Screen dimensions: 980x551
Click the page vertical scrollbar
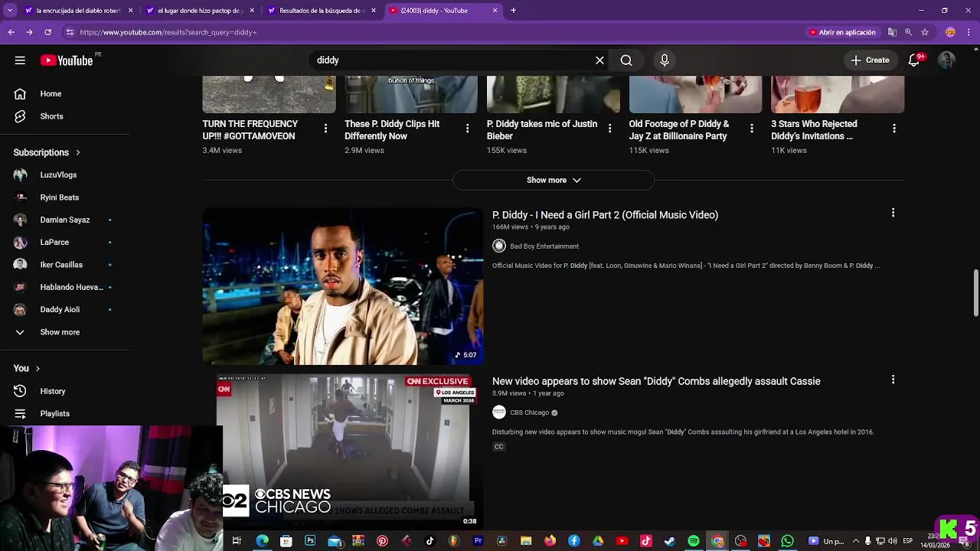pos(976,292)
